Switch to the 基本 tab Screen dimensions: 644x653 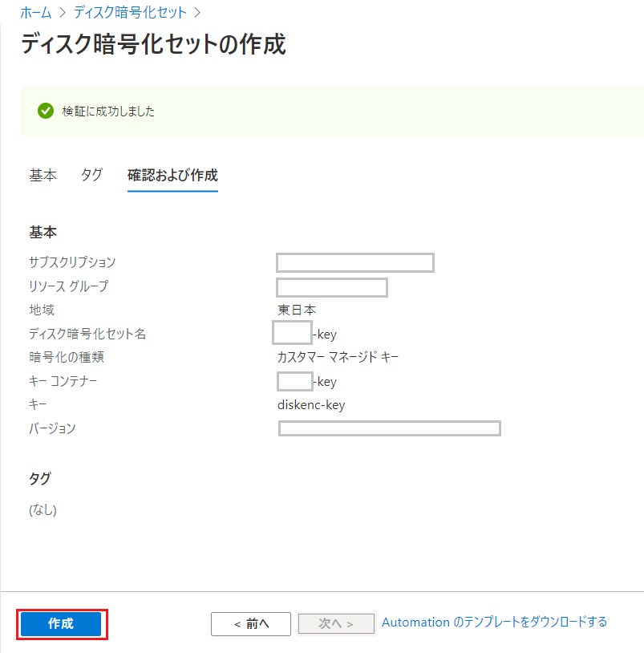pos(43,175)
